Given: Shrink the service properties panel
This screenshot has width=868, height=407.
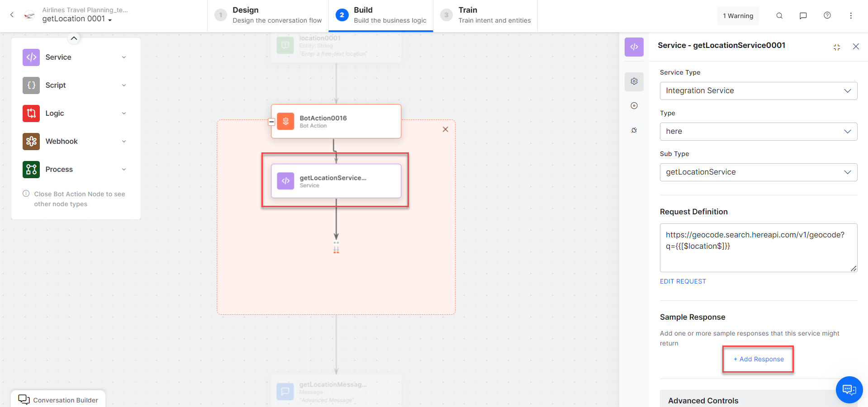Looking at the screenshot, I should (837, 47).
